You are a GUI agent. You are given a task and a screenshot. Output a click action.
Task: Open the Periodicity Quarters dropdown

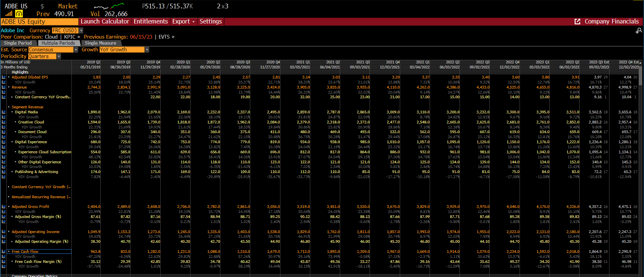(59, 56)
